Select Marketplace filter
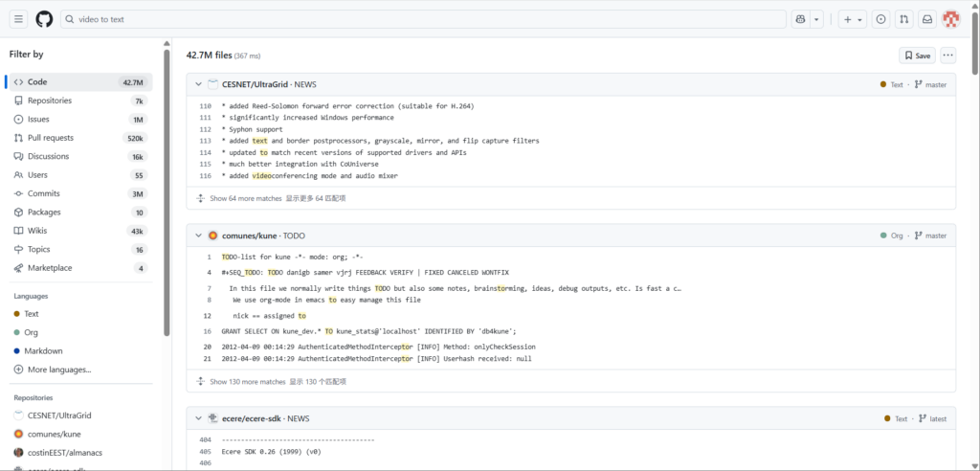Viewport: 980px width, 471px height. (x=80, y=268)
